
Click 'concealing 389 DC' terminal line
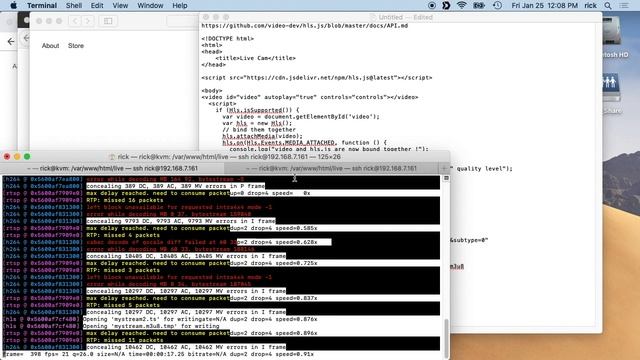(176, 186)
